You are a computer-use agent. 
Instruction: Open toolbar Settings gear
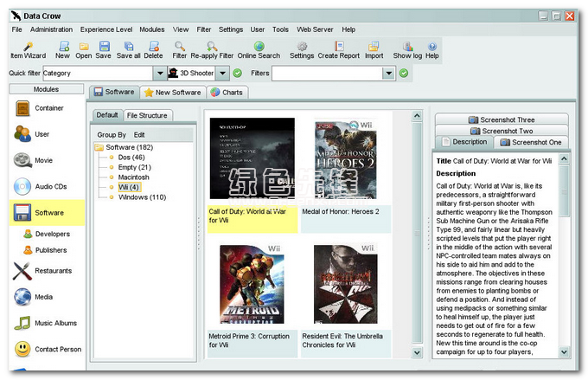point(302,50)
